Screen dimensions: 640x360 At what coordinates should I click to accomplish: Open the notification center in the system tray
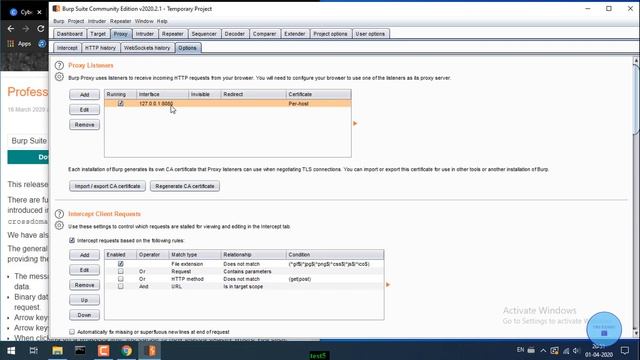coord(624,351)
